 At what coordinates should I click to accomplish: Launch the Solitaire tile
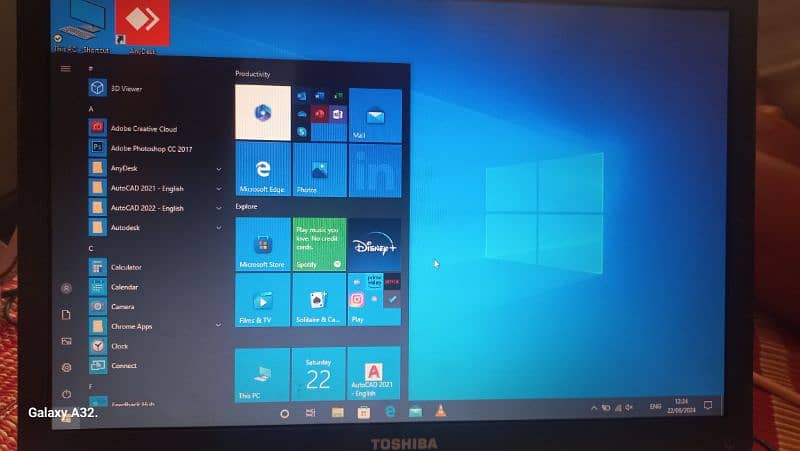click(x=319, y=299)
